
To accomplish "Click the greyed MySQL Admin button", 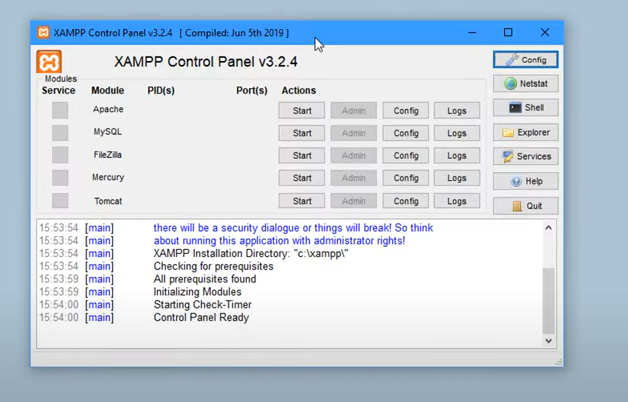I will tap(354, 133).
